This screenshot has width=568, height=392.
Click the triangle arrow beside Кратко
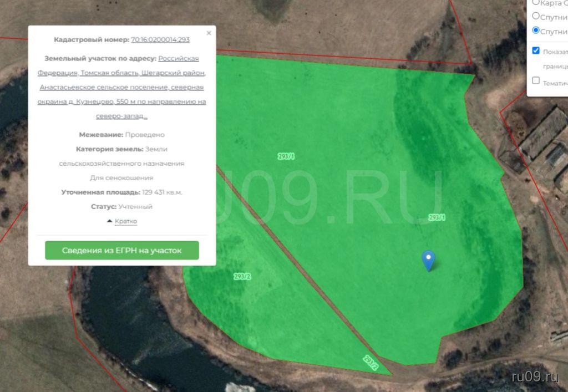click(x=110, y=221)
